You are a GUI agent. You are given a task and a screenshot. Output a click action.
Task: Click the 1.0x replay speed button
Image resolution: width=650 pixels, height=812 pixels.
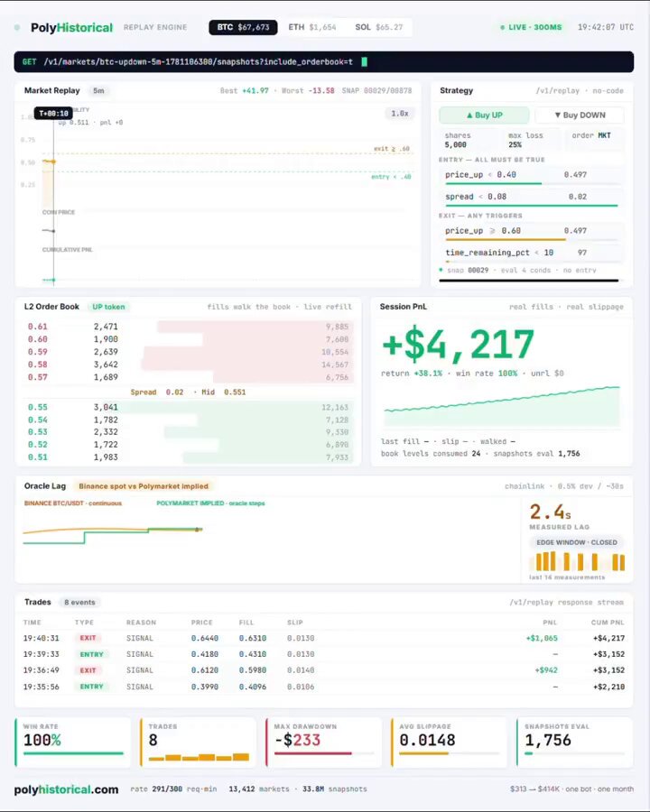(x=400, y=113)
